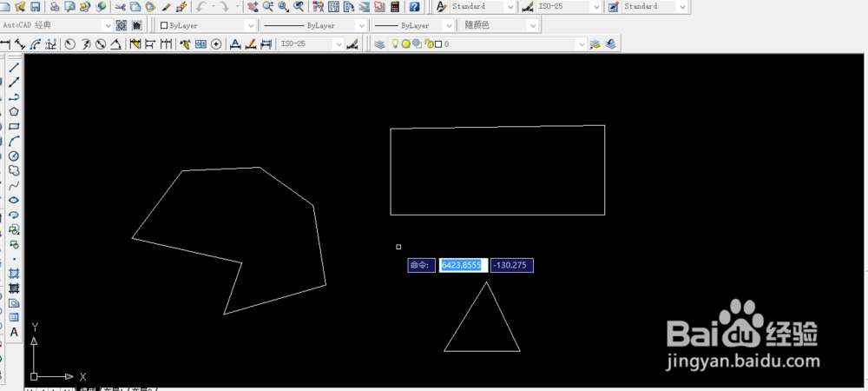Click the Plot Preview icon
Screen dimensions: 868x391
[69, 7]
